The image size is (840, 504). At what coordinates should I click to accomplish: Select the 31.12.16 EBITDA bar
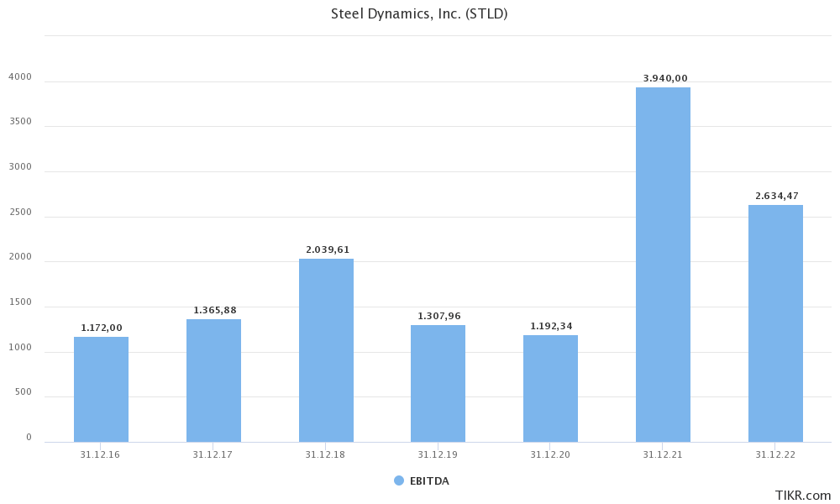click(x=102, y=386)
